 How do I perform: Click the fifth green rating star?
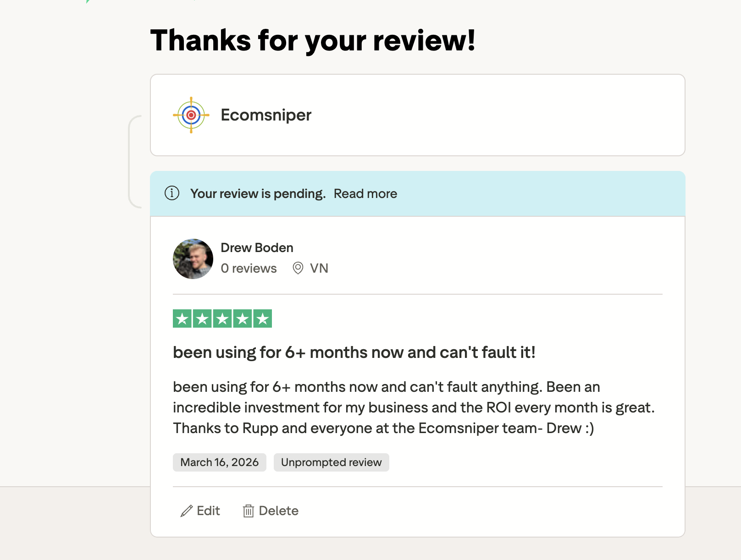pyautogui.click(x=263, y=318)
